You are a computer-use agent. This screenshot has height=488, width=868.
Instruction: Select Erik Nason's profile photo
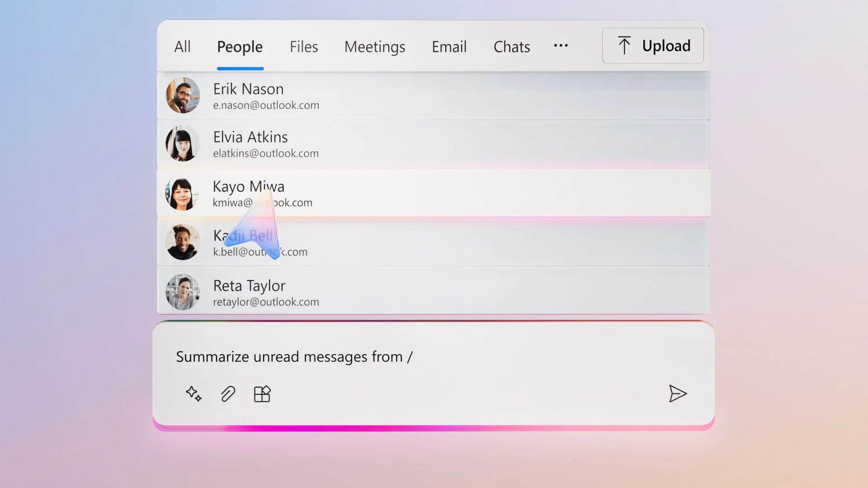click(x=183, y=95)
